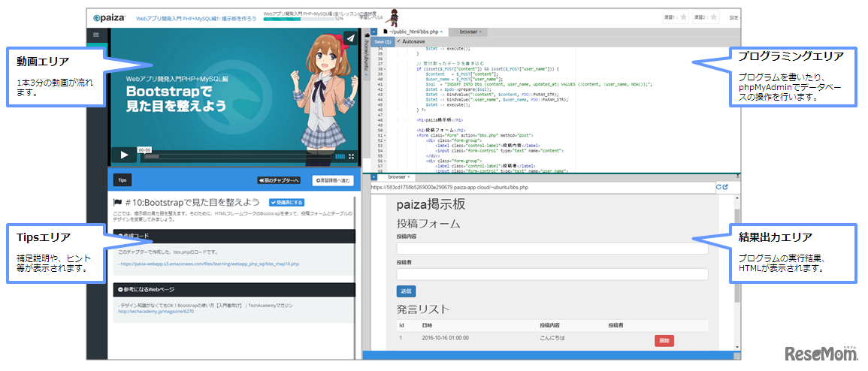Image resolution: width=868 pixels, height=371 pixels.
Task: Open the editor pane dropdown arrow
Action: coord(374,32)
